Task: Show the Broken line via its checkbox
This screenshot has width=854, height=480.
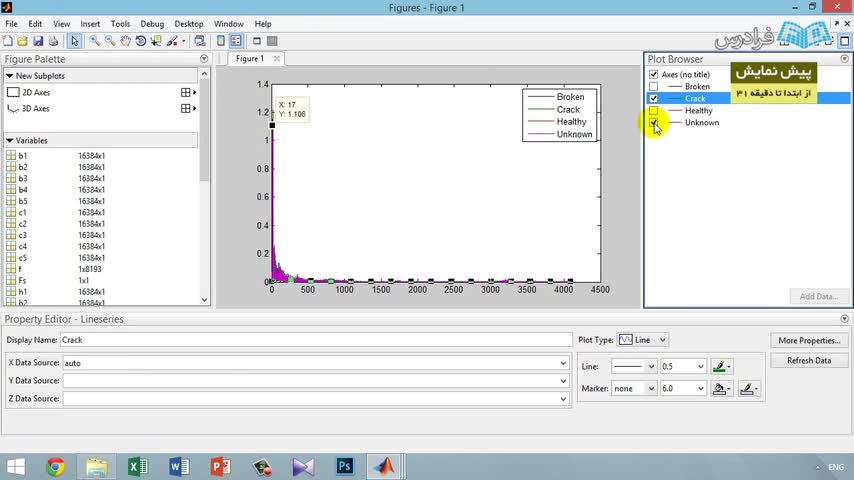Action: tap(654, 87)
